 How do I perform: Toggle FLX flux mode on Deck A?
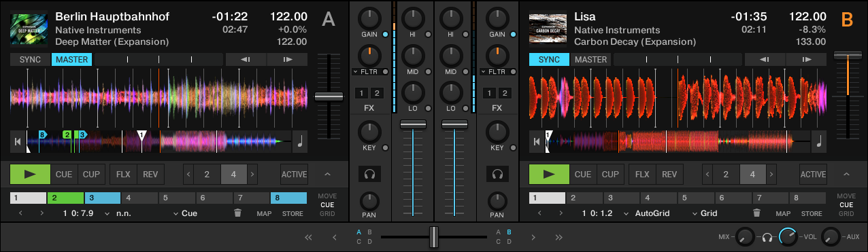click(x=123, y=175)
